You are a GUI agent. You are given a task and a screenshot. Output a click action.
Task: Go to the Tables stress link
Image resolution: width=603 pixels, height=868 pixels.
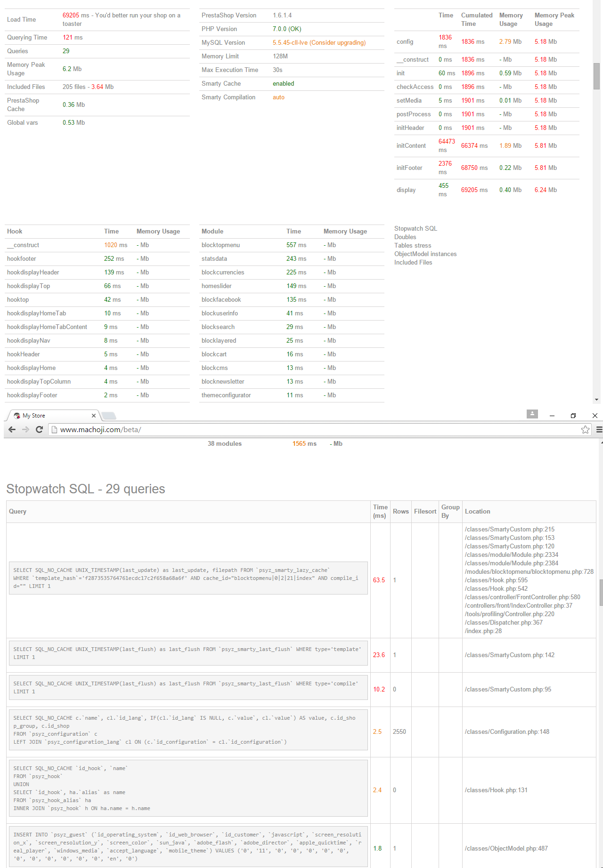[x=413, y=246]
